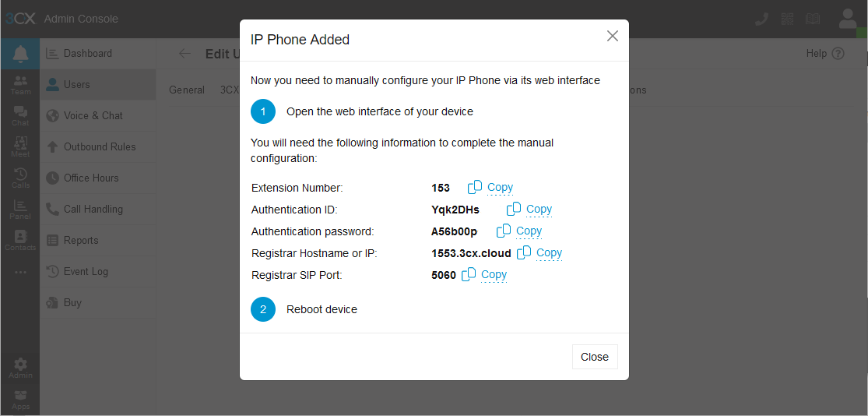Copy the Extension Number value
Viewport: 868px width, 416px height.
pyautogui.click(x=499, y=188)
